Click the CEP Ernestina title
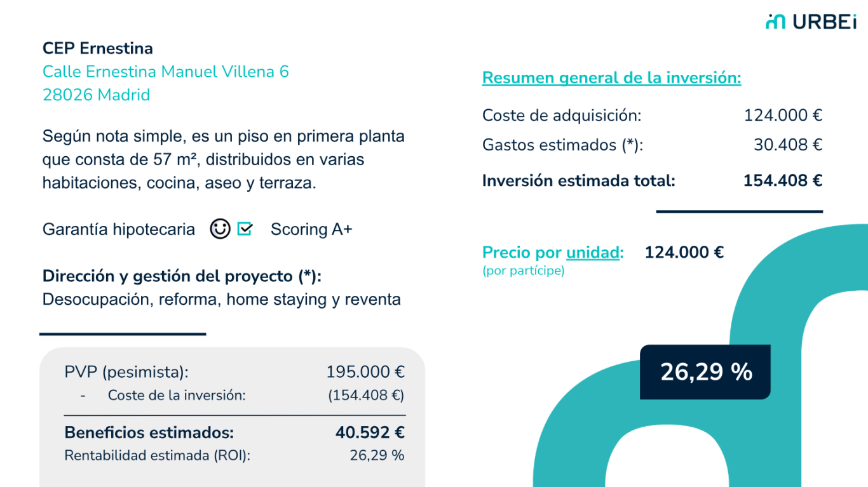 (98, 48)
